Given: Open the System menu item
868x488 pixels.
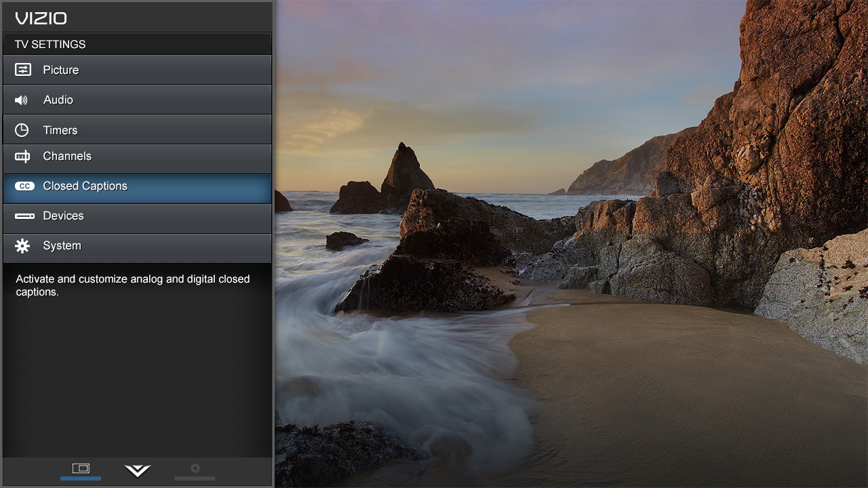Looking at the screenshot, I should tap(137, 248).
